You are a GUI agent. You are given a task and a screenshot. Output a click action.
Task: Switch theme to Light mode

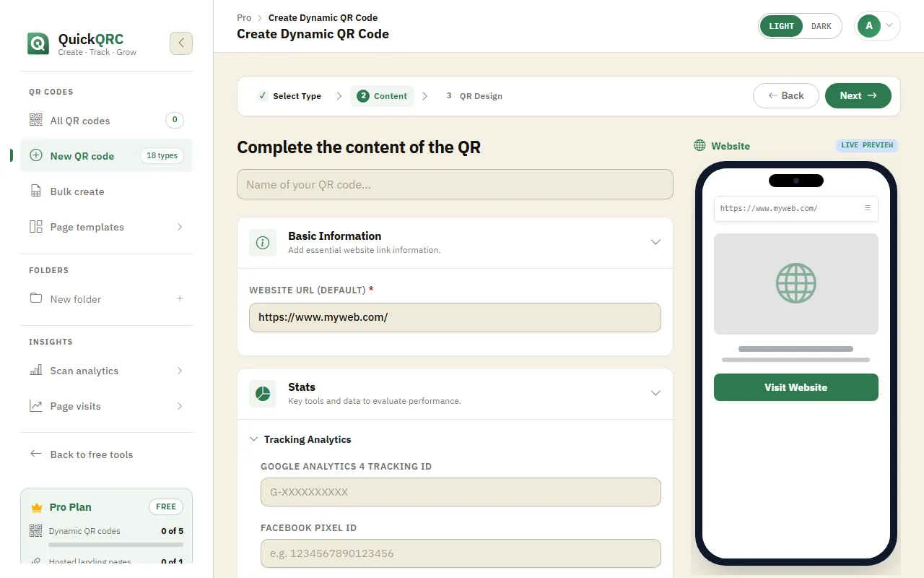pos(781,26)
